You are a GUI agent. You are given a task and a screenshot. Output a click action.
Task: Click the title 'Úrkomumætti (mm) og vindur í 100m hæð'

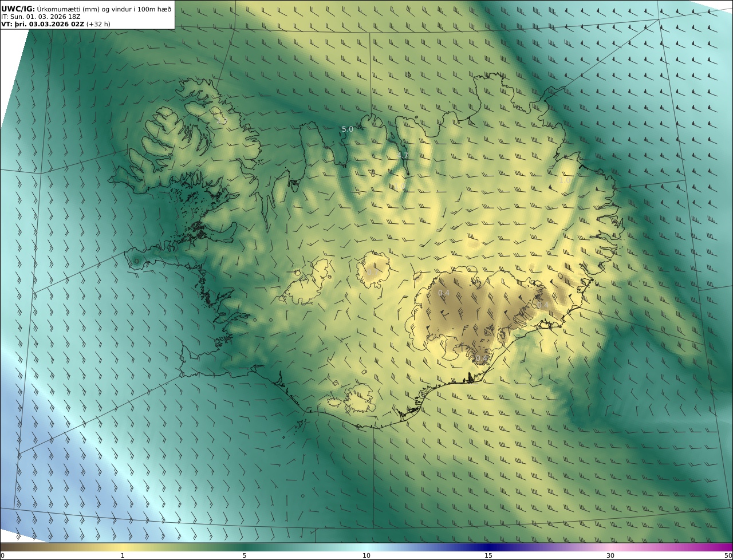pos(104,9)
